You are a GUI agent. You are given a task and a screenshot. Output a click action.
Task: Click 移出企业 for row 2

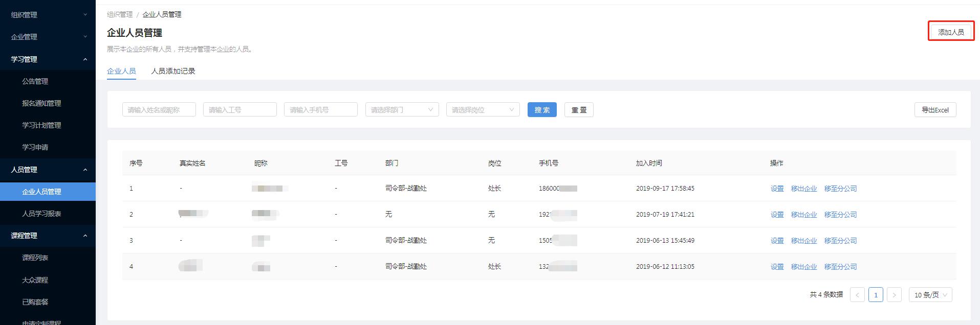click(x=804, y=215)
